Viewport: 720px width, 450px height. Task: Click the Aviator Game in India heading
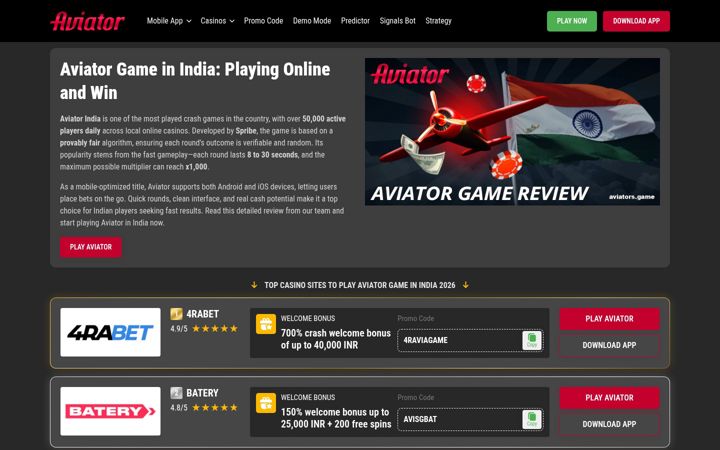[x=195, y=81]
